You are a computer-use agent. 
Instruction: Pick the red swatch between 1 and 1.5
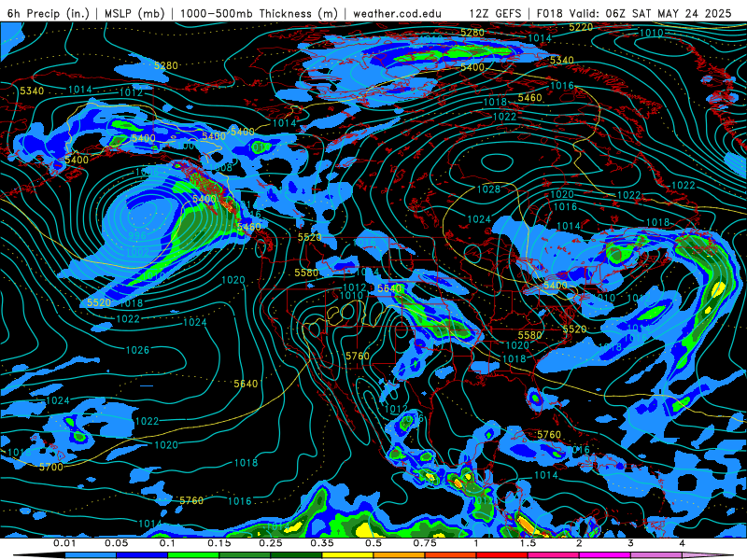pos(502,555)
